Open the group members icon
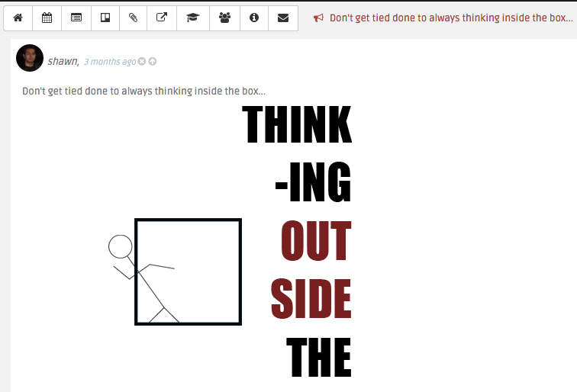This screenshot has height=392, width=577. click(224, 18)
